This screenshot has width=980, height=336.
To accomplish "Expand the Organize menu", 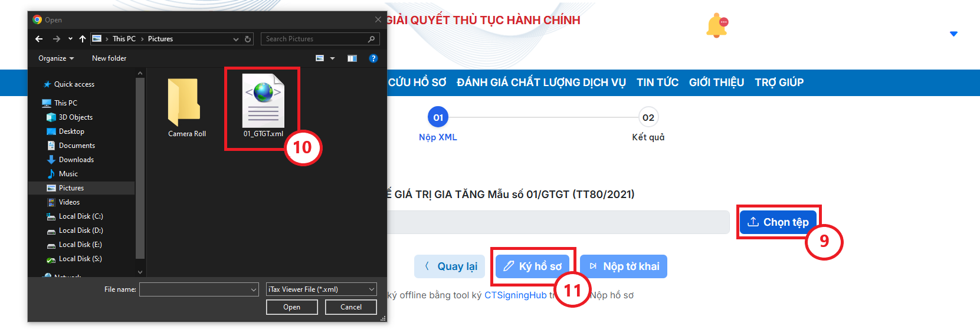I will click(56, 58).
